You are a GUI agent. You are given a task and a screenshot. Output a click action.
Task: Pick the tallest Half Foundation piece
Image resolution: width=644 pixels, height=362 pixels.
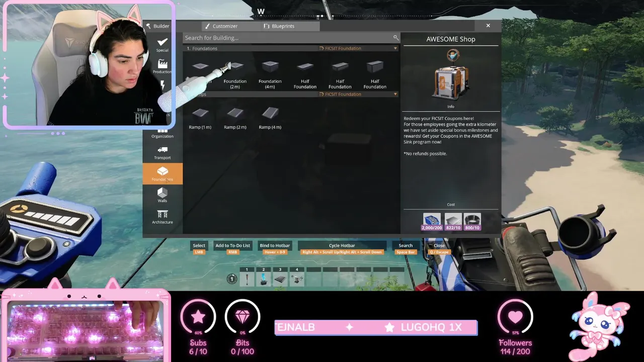(375, 74)
